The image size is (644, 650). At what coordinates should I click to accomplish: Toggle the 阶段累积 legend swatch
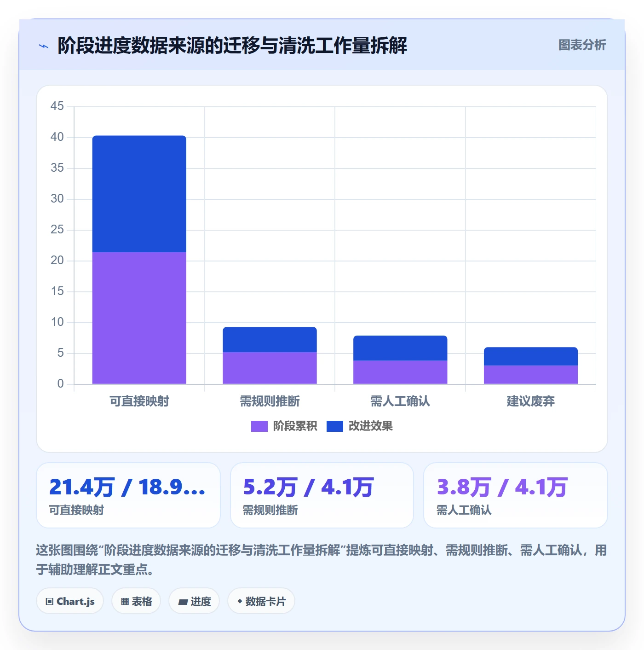259,426
